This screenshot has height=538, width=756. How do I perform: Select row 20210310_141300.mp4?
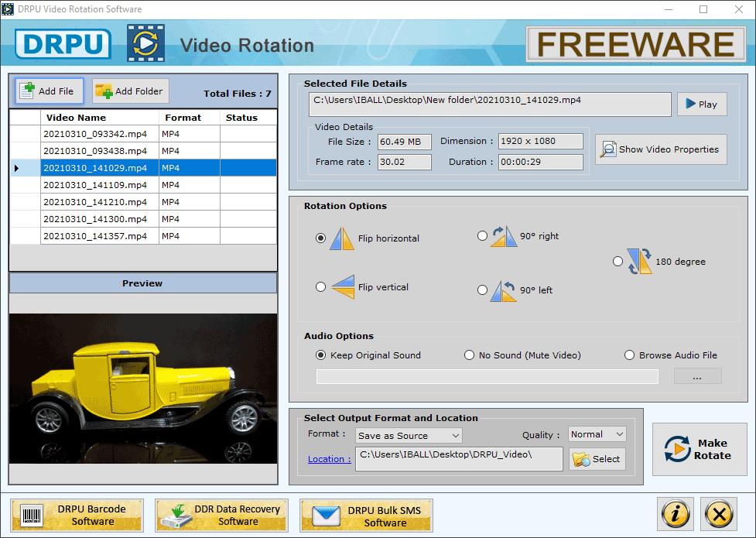point(143,219)
